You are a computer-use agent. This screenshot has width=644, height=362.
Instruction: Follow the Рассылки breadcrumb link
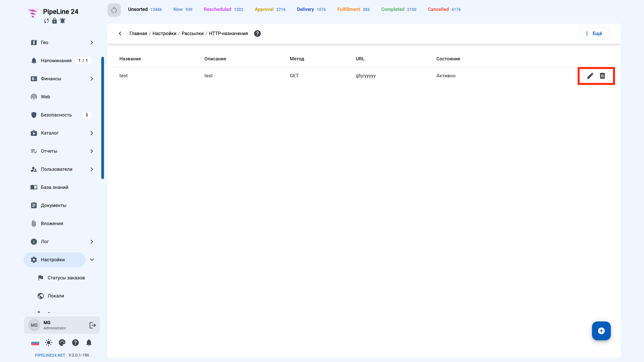(x=193, y=34)
